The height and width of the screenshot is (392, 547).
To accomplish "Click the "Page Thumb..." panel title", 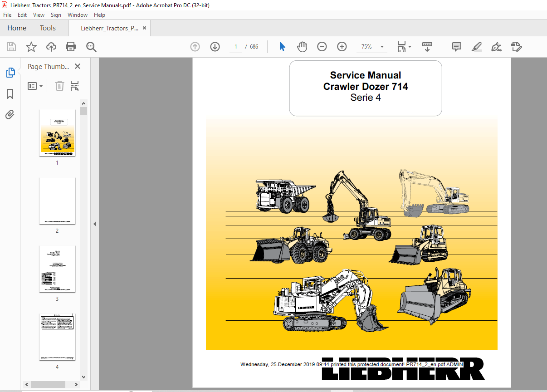I will point(49,67).
